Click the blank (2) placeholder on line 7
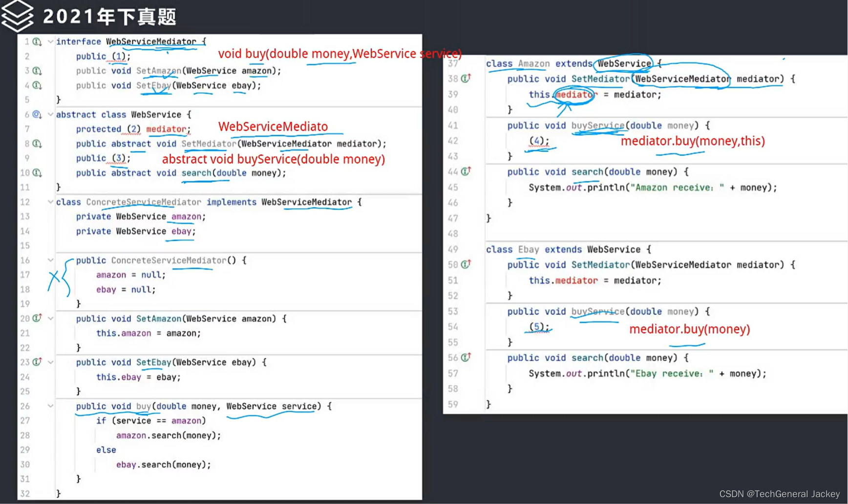Viewport: 848px width, 504px height. coord(134,129)
